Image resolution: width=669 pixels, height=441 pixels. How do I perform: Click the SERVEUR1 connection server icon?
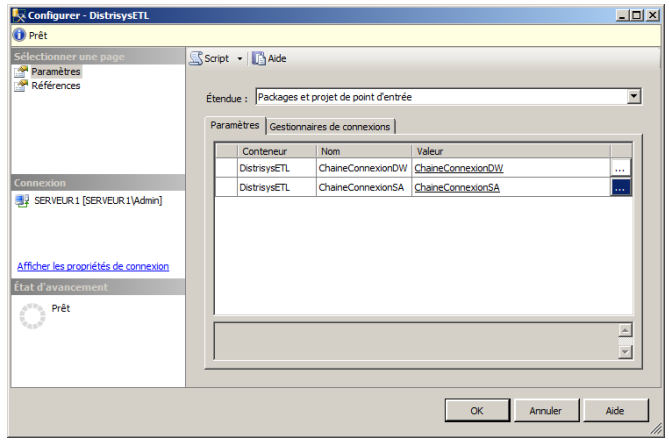click(22, 200)
